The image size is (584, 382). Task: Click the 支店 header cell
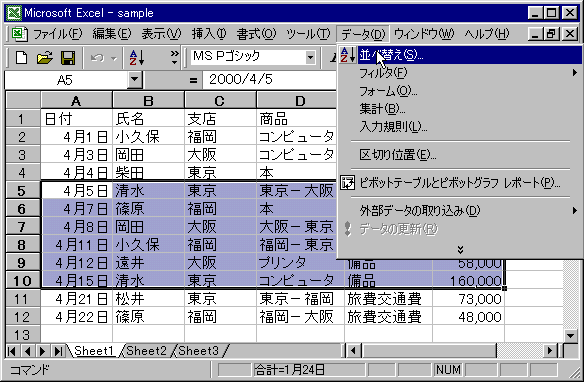click(220, 119)
